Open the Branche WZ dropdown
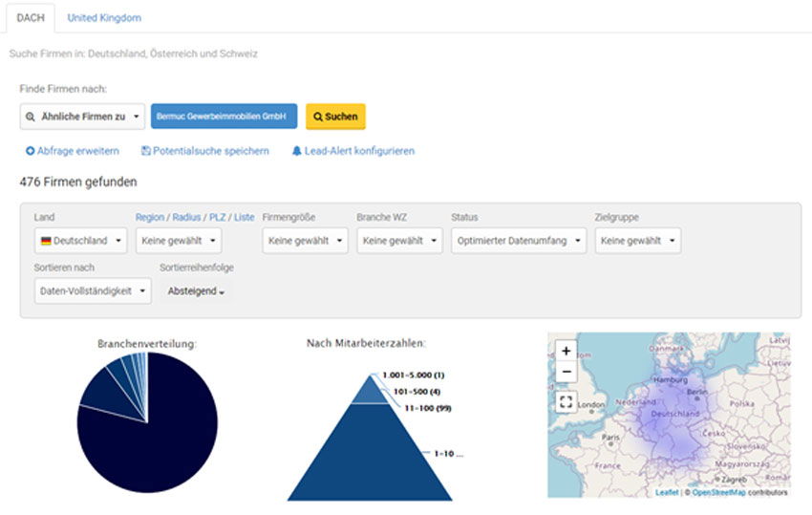 [399, 241]
